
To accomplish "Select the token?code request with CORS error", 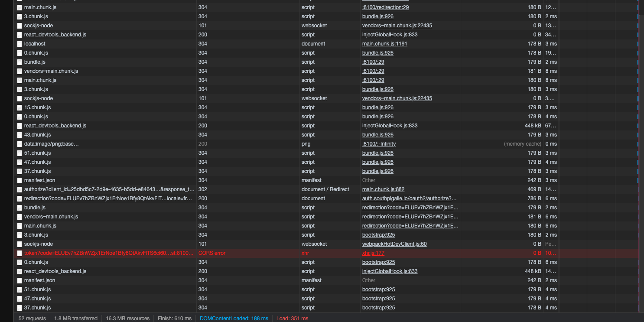I will click(109, 253).
